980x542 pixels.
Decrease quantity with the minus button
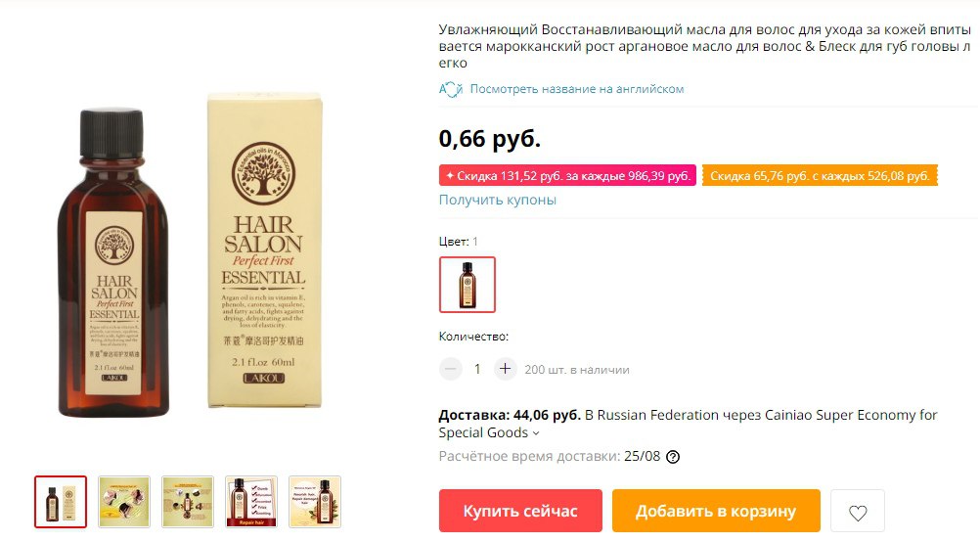(x=450, y=369)
